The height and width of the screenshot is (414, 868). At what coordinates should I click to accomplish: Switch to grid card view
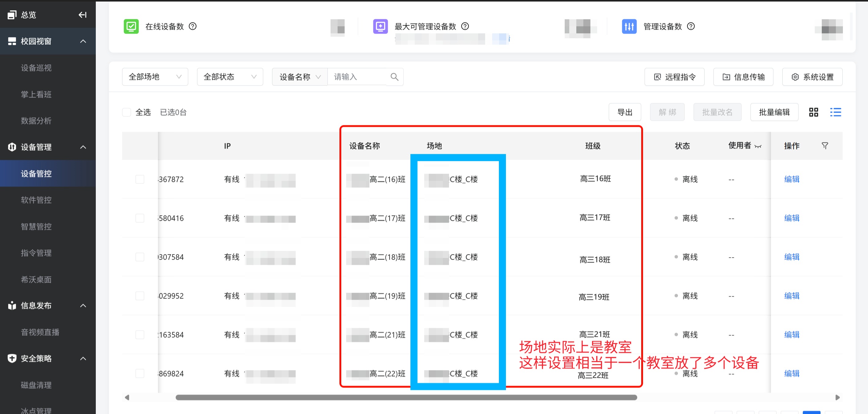point(814,112)
